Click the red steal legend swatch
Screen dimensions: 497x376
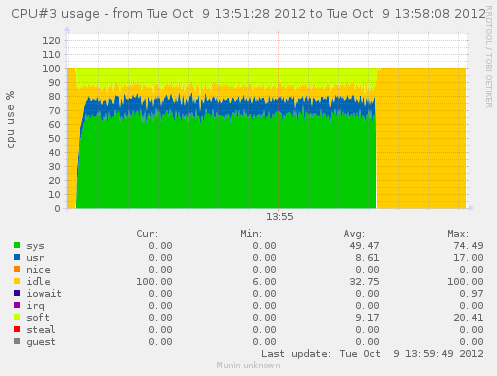(x=17, y=329)
